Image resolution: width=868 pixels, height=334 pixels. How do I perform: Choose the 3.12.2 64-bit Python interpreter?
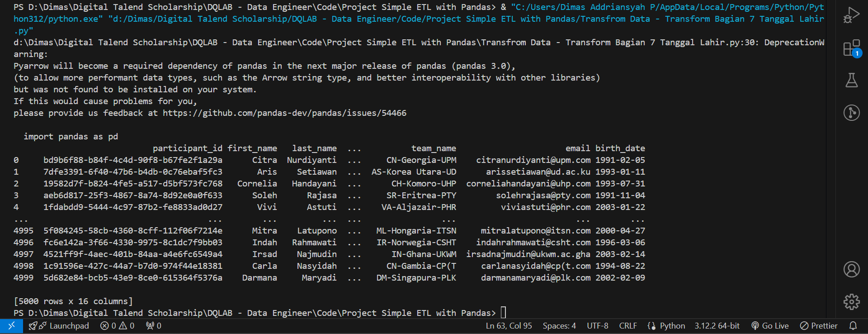[717, 326]
